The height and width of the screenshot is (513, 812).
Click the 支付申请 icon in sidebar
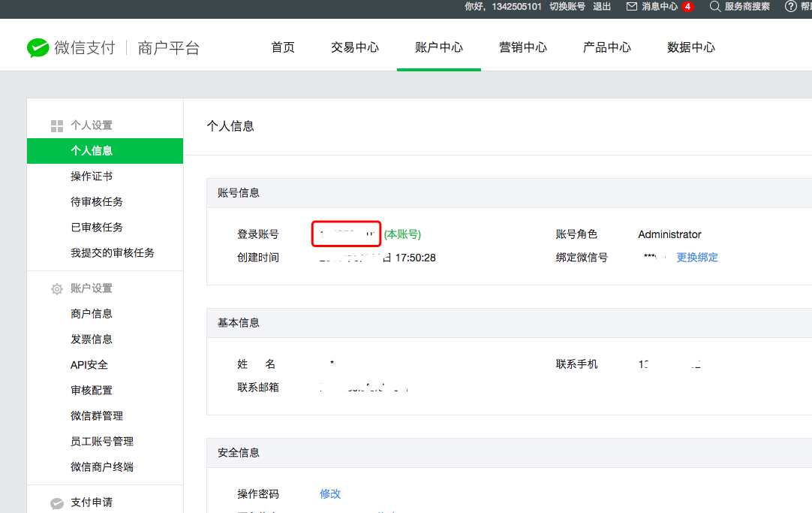57,503
